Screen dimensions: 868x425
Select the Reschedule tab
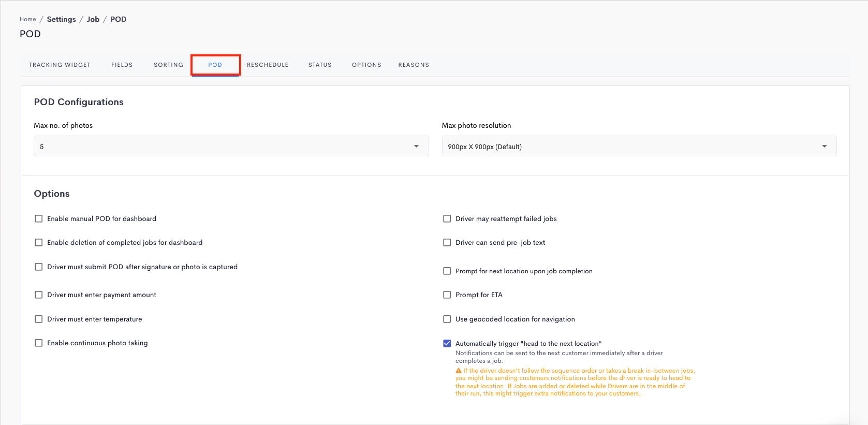(x=268, y=65)
